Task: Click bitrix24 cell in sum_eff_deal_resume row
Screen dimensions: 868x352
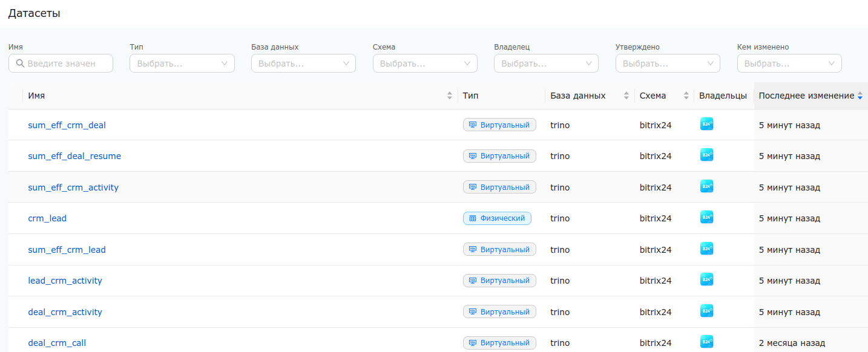Action: click(x=656, y=156)
